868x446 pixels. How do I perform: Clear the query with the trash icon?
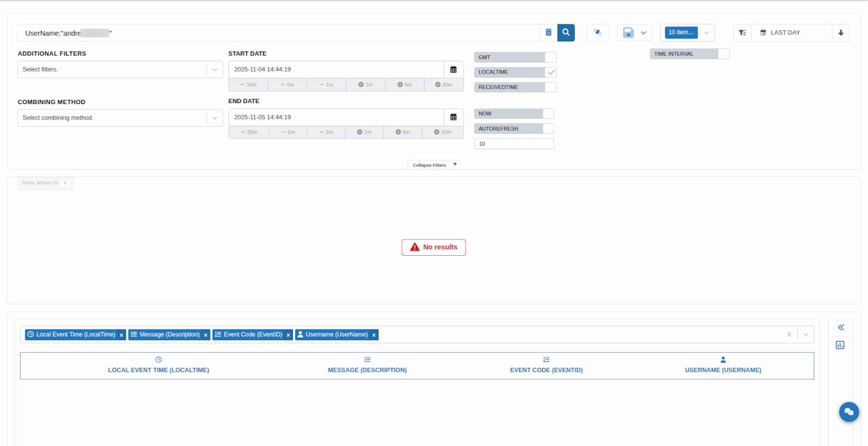[x=548, y=33]
